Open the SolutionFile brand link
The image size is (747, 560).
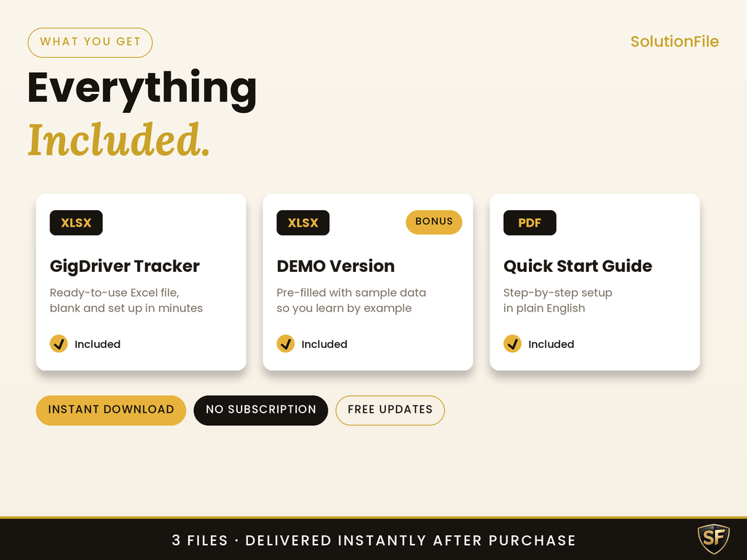pyautogui.click(x=674, y=42)
